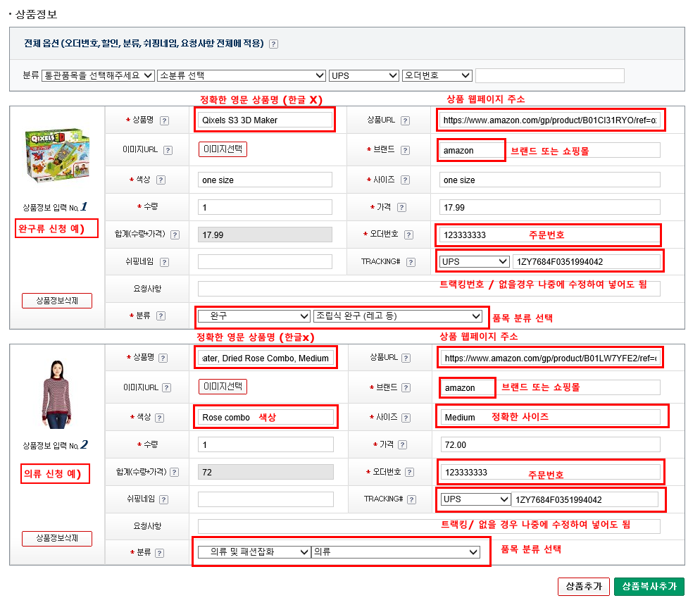The height and width of the screenshot is (605, 700).
Task: Click help icon beside 색상 in product 2
Action: point(159,418)
